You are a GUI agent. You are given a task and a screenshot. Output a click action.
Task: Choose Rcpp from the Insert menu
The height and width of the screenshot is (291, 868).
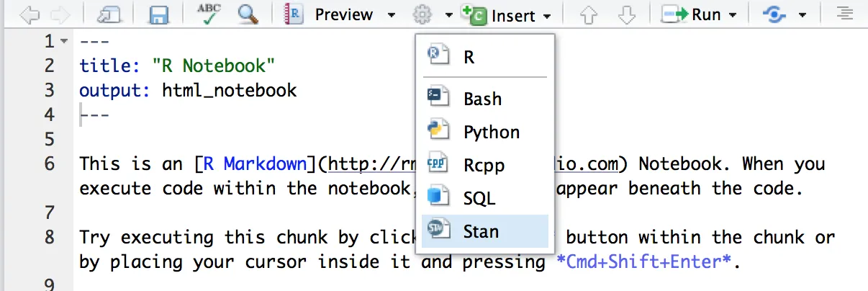point(485,165)
